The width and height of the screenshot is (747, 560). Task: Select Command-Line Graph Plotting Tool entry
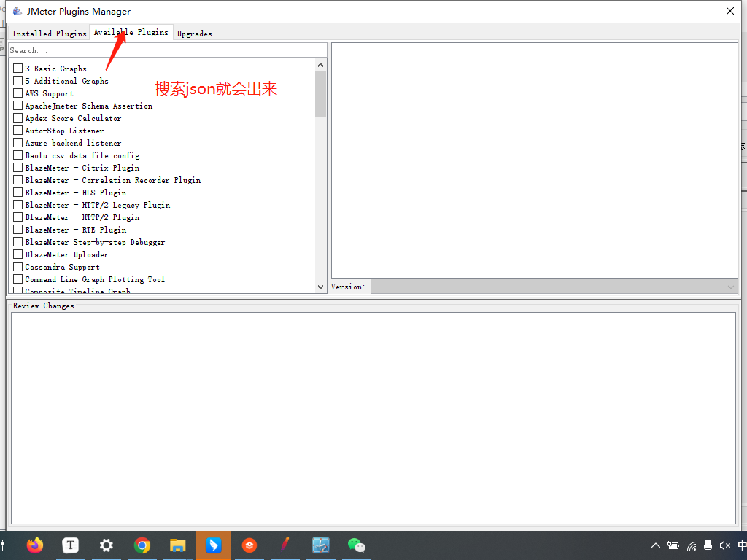[x=95, y=279]
